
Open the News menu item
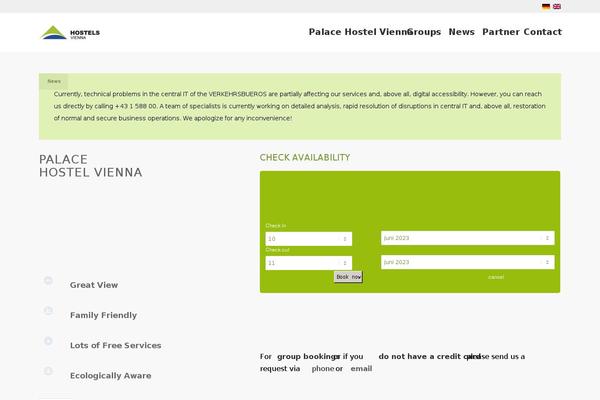tap(461, 32)
